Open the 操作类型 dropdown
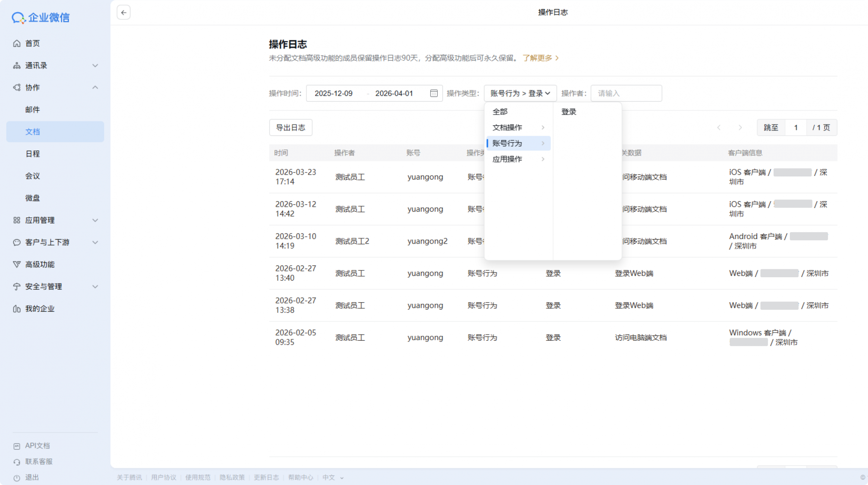868x485 pixels. [520, 93]
